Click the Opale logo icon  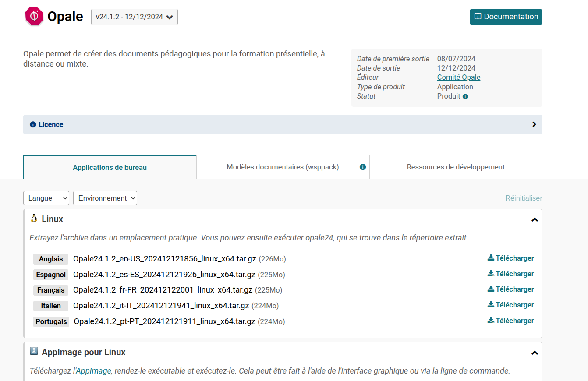[x=34, y=16]
